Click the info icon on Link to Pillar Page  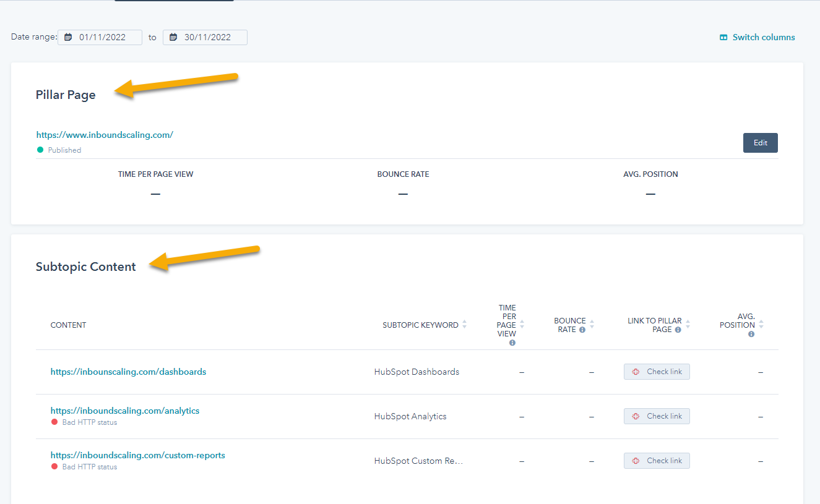677,330
